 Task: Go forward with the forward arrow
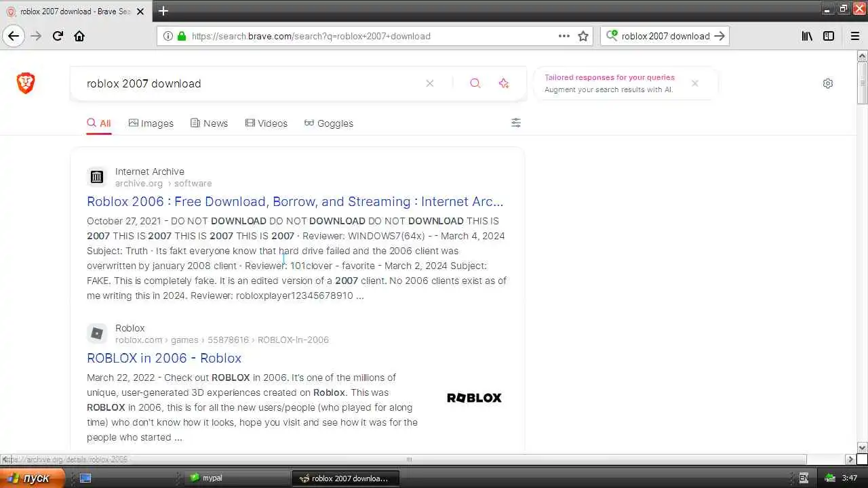(36, 36)
